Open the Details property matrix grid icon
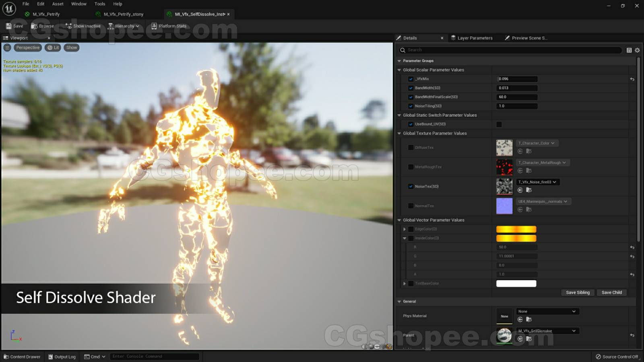Image resolution: width=644 pixels, height=362 pixels. tap(629, 50)
